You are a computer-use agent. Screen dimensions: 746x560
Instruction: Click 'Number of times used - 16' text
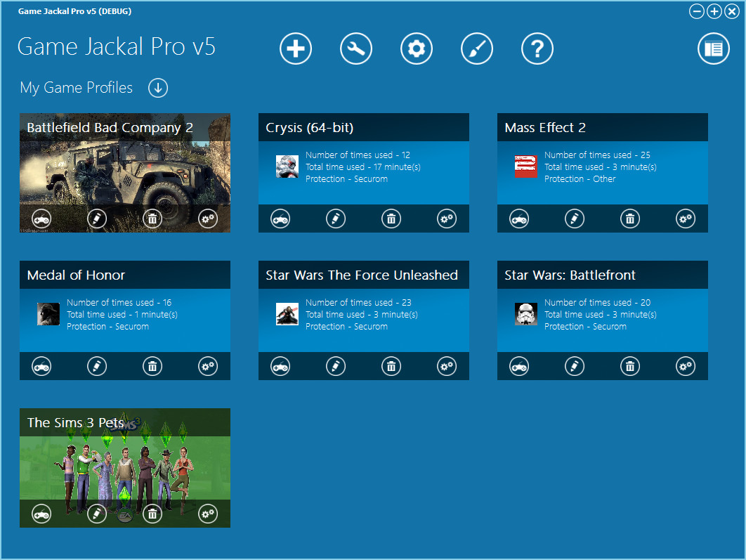[x=119, y=303]
